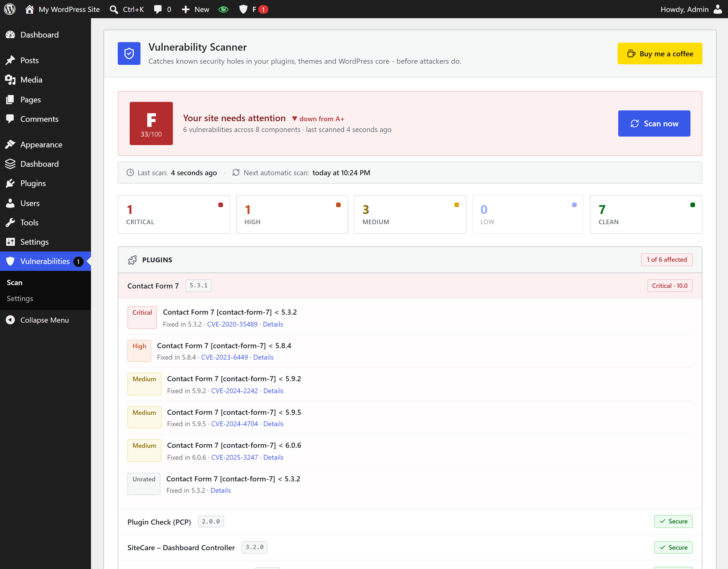The image size is (728, 569).
Task: Click Medium label for CVE-2024-4704 row
Action: (144, 417)
